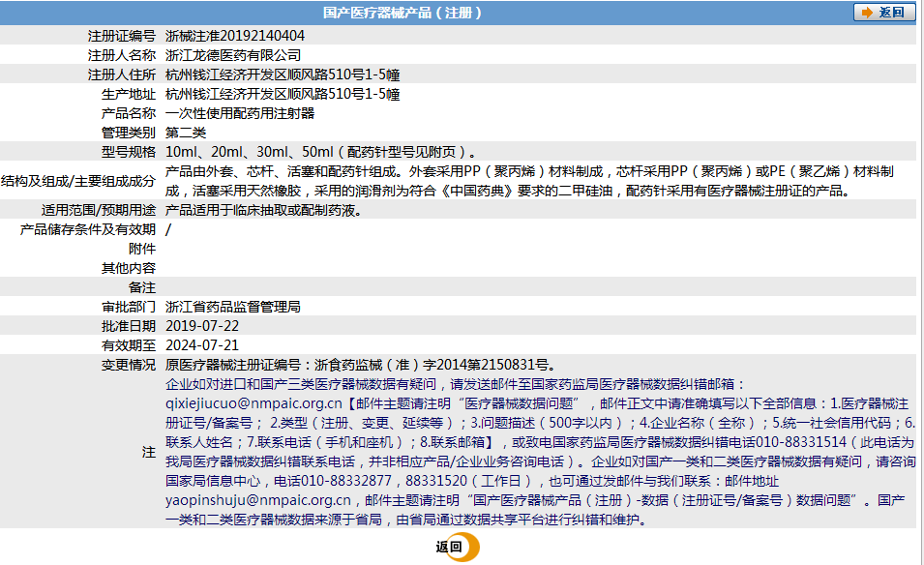Screen dimensions: 924x565
Task: Click the 生产地址 address value
Action: pos(283,94)
